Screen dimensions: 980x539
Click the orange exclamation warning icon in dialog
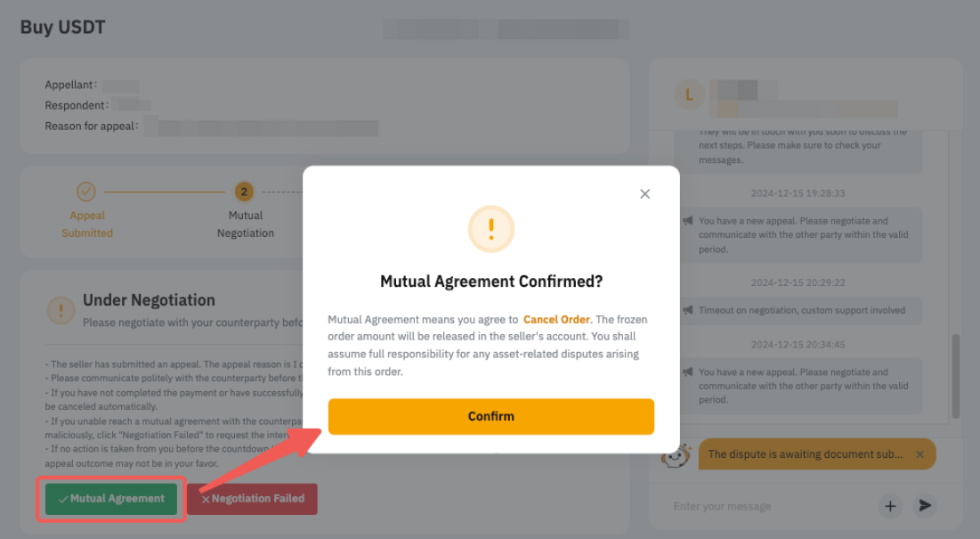(x=491, y=229)
